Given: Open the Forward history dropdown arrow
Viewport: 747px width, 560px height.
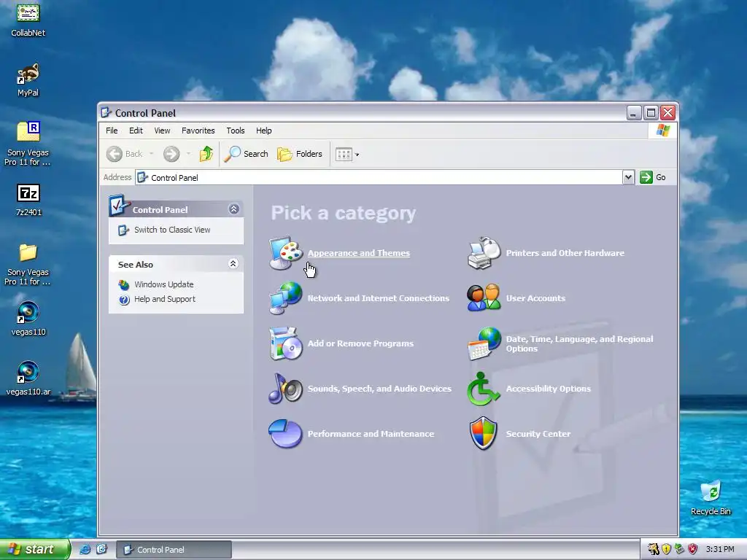Looking at the screenshot, I should (189, 154).
